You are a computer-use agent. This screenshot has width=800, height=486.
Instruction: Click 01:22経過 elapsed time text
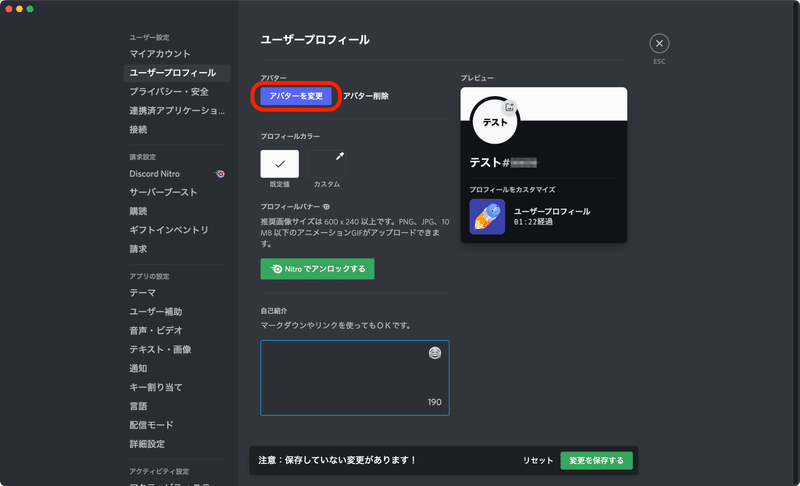point(533,222)
